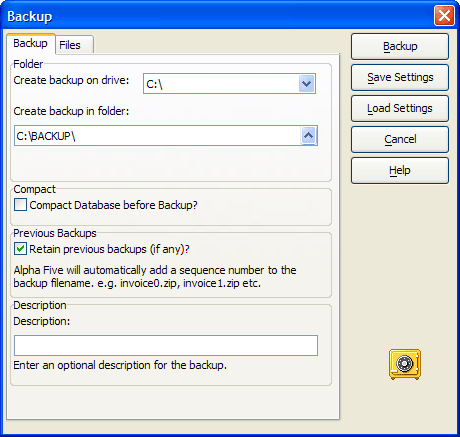Image resolution: width=460 pixels, height=437 pixels.
Task: Enable Compact Database before Backup checkbox
Action: point(20,205)
